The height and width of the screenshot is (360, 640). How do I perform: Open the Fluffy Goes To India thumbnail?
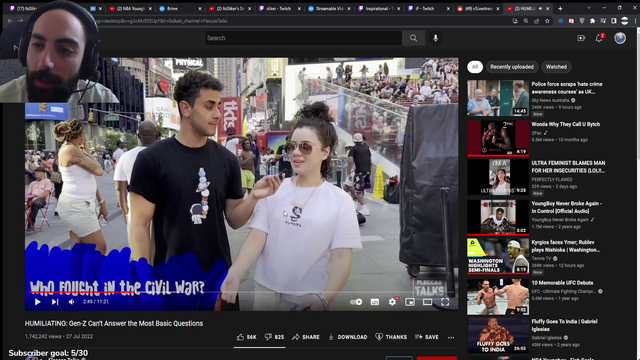point(498,335)
